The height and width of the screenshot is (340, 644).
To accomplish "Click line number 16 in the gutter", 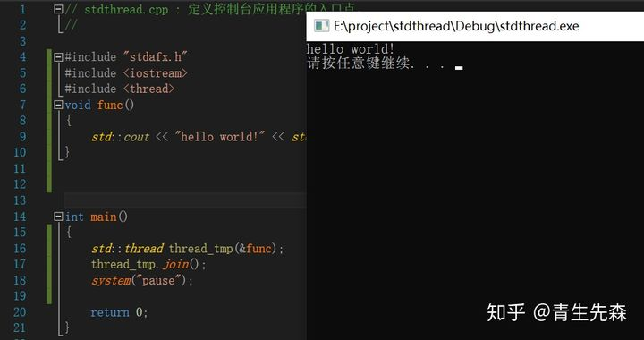I will pyautogui.click(x=20, y=249).
